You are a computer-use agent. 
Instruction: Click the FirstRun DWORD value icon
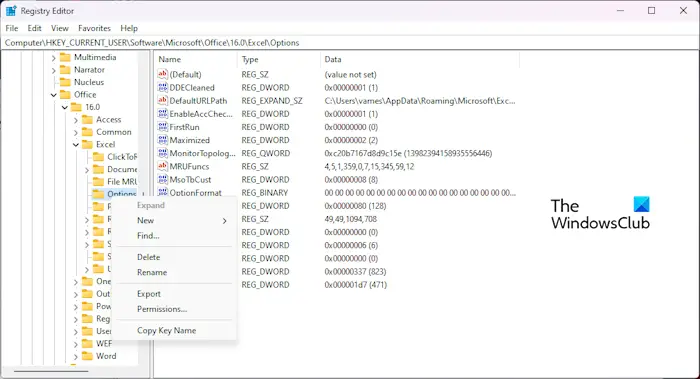tap(162, 127)
